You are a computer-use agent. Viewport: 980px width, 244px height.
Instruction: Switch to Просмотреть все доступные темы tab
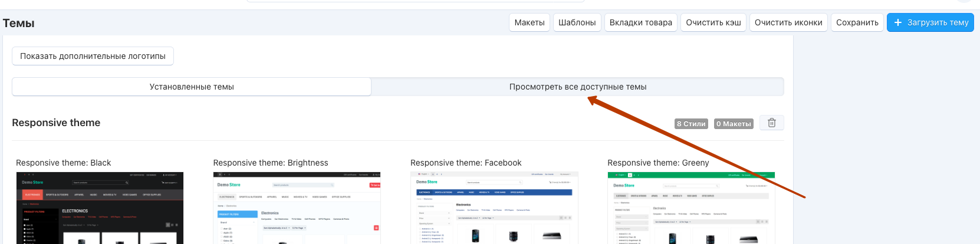[x=577, y=87]
